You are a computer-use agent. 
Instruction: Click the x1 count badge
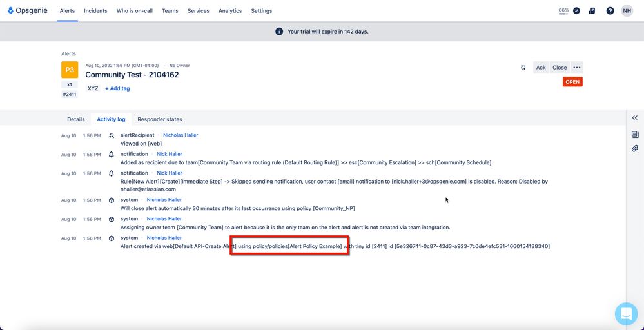click(x=70, y=84)
